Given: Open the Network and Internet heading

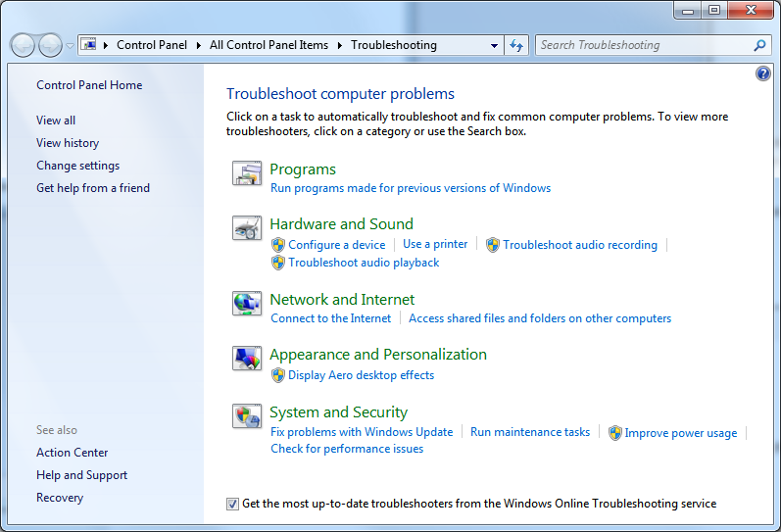Looking at the screenshot, I should tap(342, 300).
